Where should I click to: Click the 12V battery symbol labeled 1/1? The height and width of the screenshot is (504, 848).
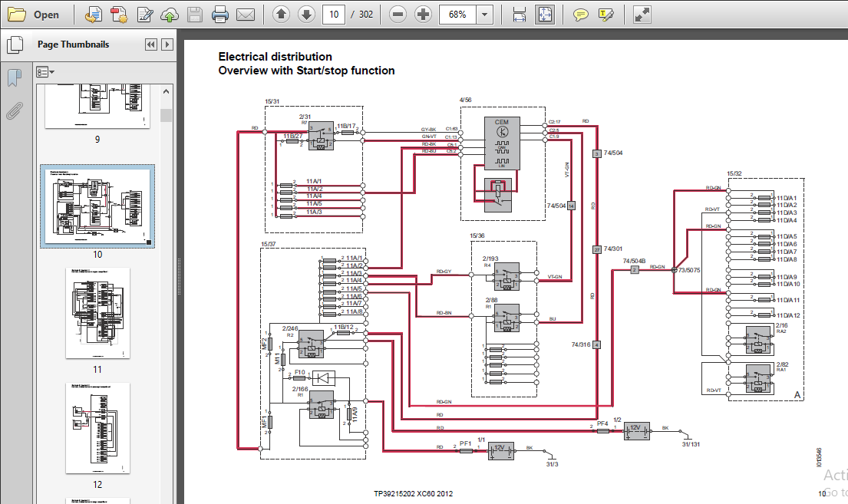click(501, 450)
